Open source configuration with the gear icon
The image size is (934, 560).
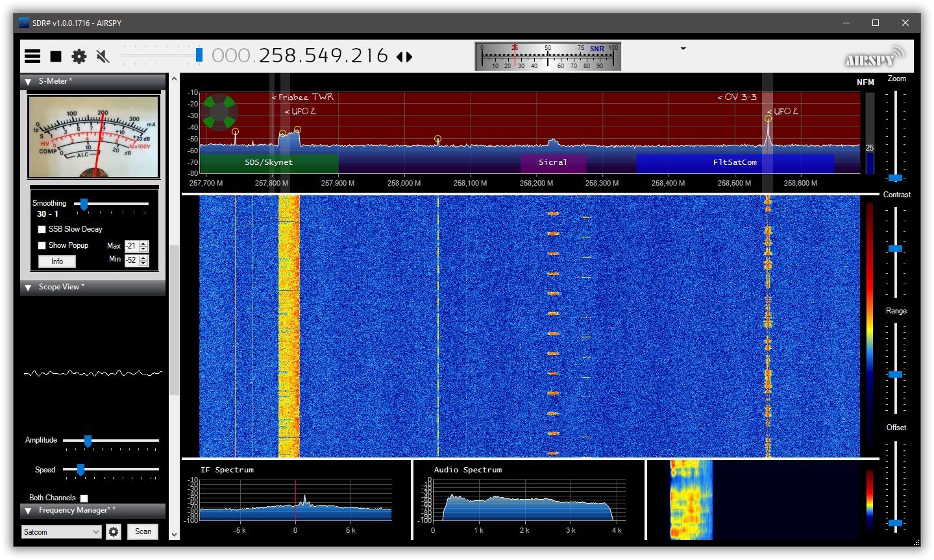tap(79, 56)
